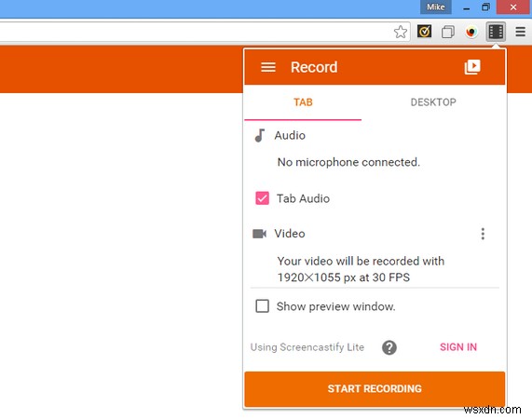Viewport: 532px width, 419px height.
Task: Uncheck the Tab Audio checkbox
Action: point(262,198)
